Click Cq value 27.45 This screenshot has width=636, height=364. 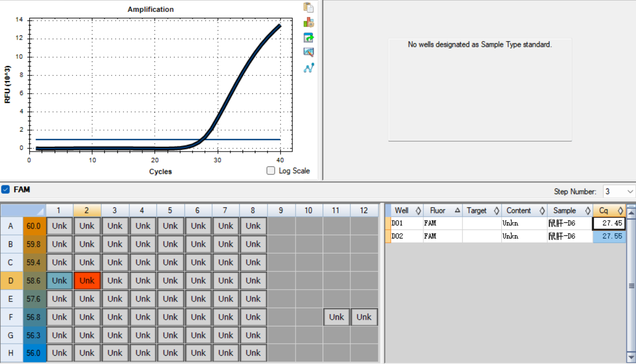point(609,223)
